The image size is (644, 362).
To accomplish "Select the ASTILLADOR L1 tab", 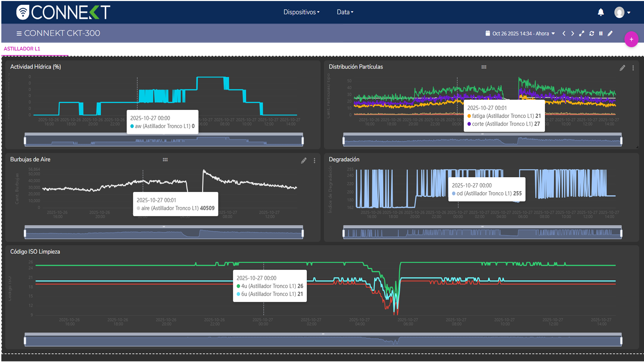I will [22, 49].
